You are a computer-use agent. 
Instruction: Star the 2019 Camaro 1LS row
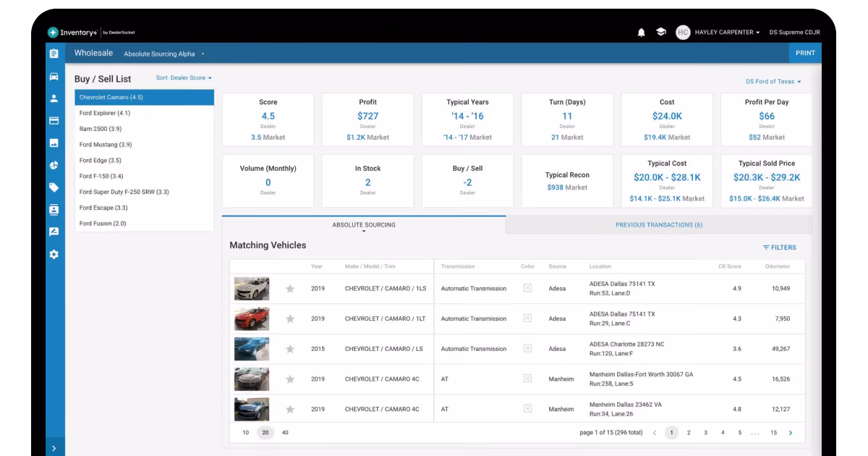pos(290,289)
